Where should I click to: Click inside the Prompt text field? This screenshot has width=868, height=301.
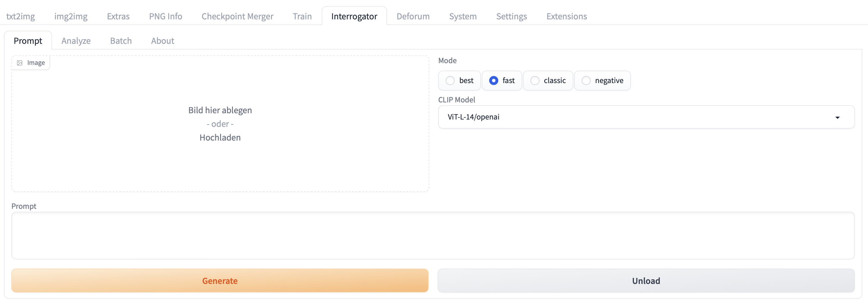coord(433,235)
